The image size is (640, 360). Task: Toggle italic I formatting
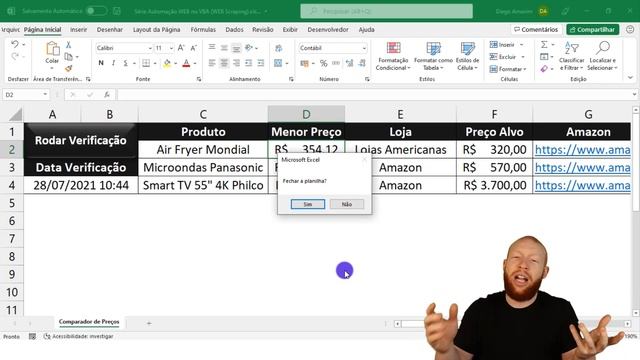pyautogui.click(x=113, y=63)
